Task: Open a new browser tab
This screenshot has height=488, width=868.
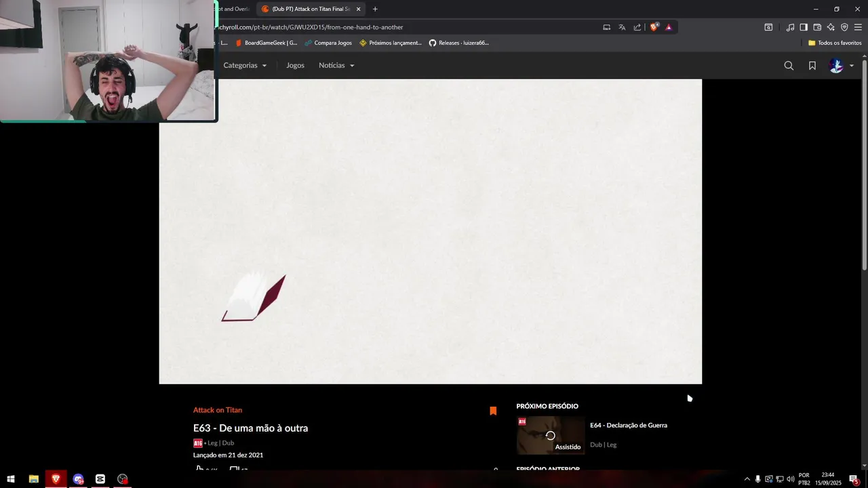Action: point(375,9)
